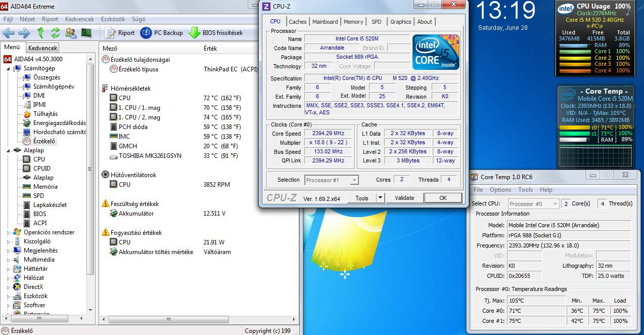Click OK in CPU-Z window
Viewport: 644px width, 335px height.
[443, 198]
